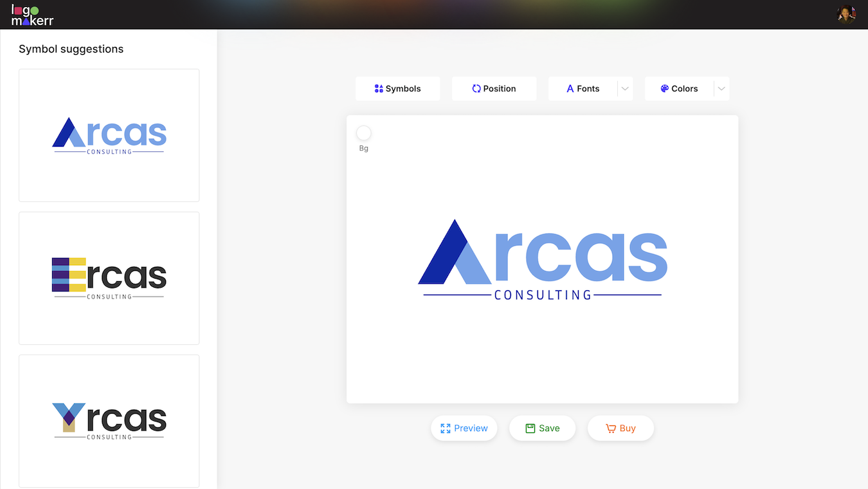Open the Fonts options
This screenshot has width=868, height=489.
[x=583, y=89]
